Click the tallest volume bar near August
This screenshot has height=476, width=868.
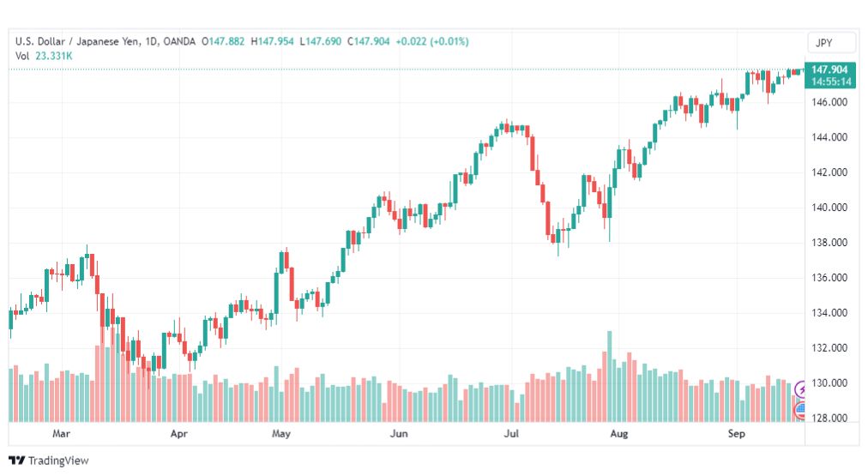point(609,376)
